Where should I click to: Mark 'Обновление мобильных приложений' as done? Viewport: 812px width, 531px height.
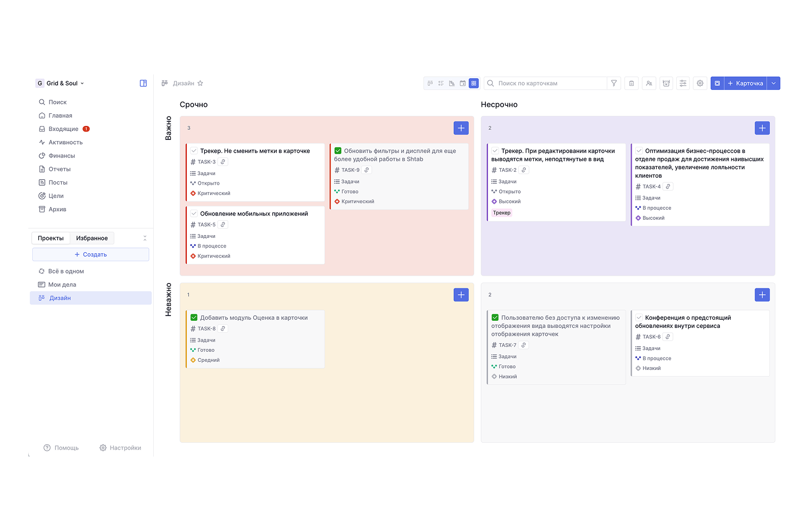(x=194, y=214)
